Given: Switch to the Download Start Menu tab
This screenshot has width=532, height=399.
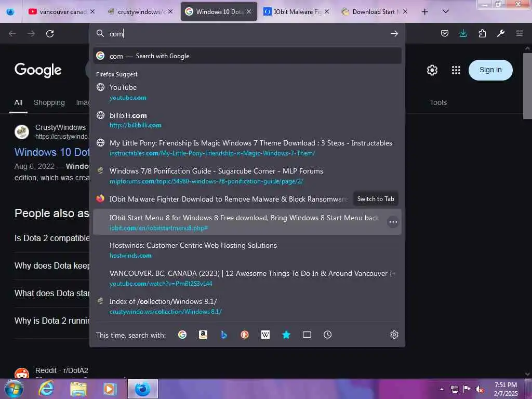Looking at the screenshot, I should coord(373,12).
